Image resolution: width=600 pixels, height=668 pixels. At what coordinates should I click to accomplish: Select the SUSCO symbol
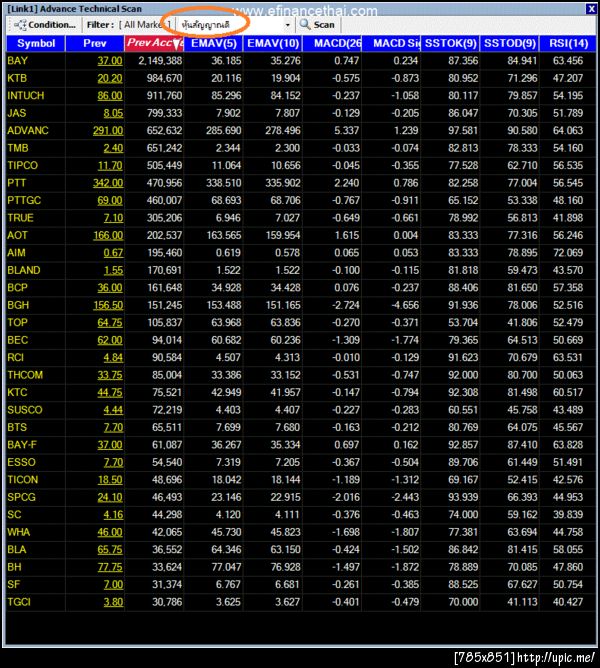tap(25, 410)
